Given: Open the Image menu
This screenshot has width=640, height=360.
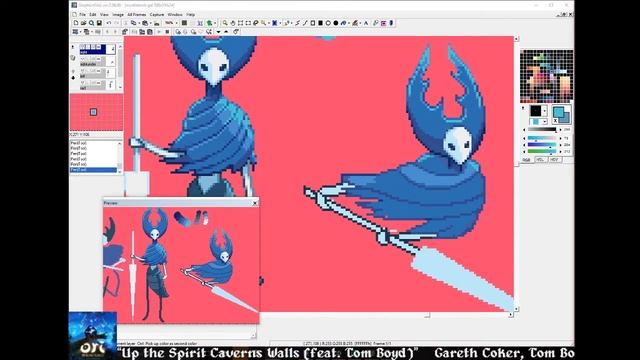Looking at the screenshot, I should [118, 14].
